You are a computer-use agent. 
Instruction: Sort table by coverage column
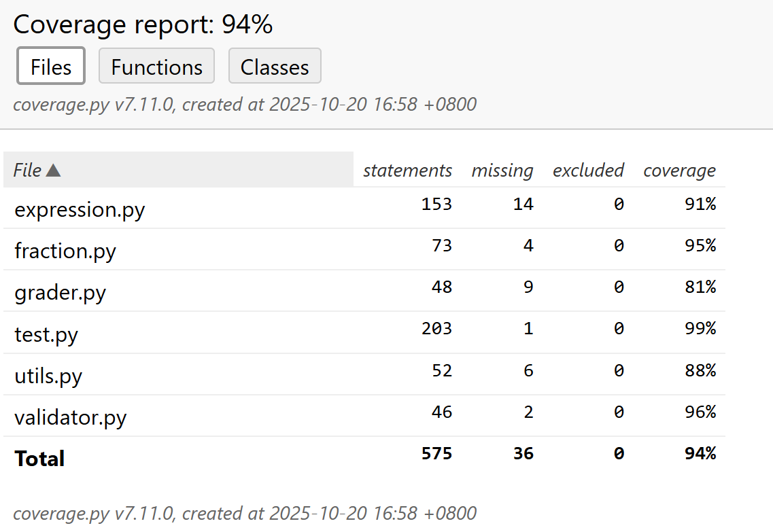click(679, 171)
